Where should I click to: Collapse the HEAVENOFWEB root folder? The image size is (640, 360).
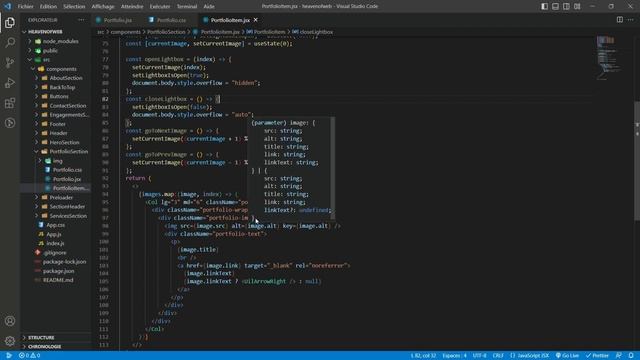click(x=24, y=32)
